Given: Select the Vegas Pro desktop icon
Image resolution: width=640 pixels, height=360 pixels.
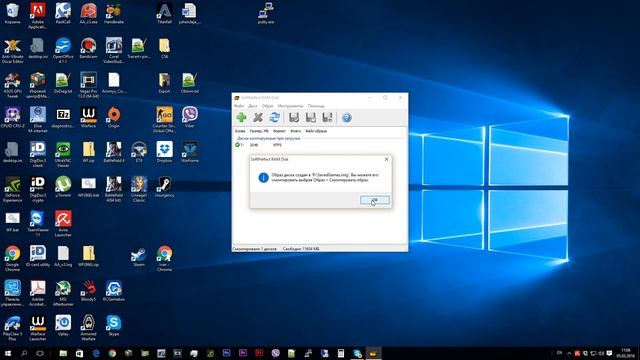Looking at the screenshot, I should point(88,85).
